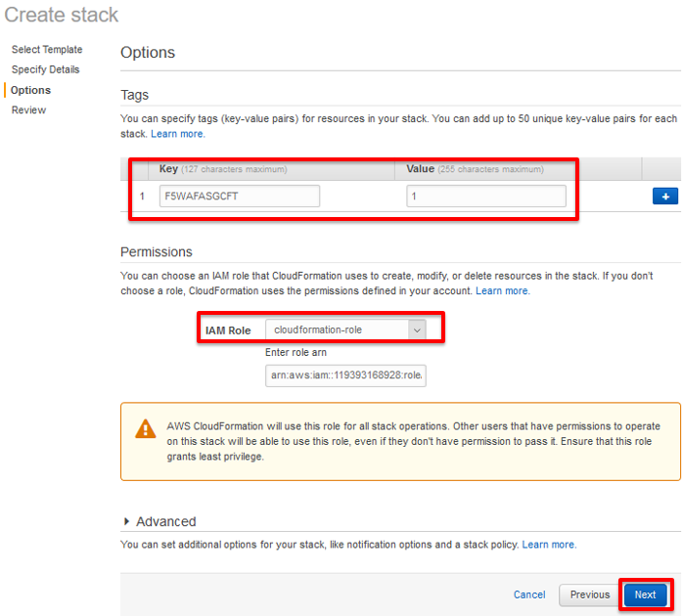682x616 pixels.
Task: Click the orange warning triangle icon
Action: point(145,428)
